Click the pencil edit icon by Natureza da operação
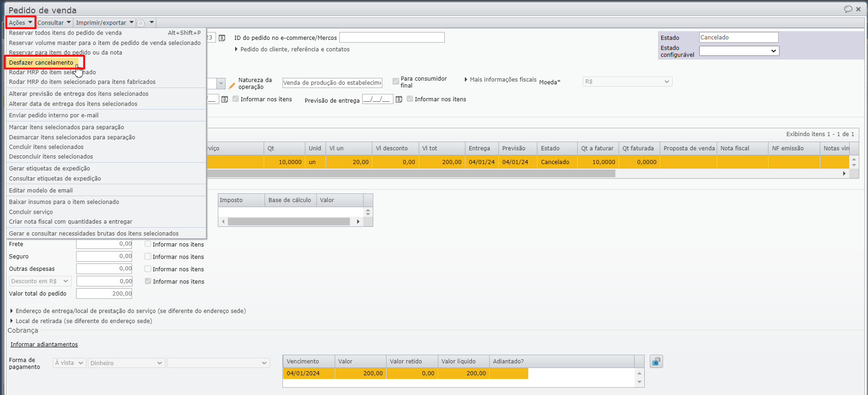868x395 pixels. tap(232, 85)
